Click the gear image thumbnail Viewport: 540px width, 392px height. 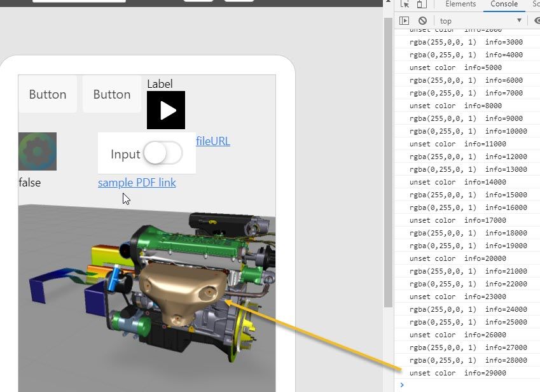(38, 151)
